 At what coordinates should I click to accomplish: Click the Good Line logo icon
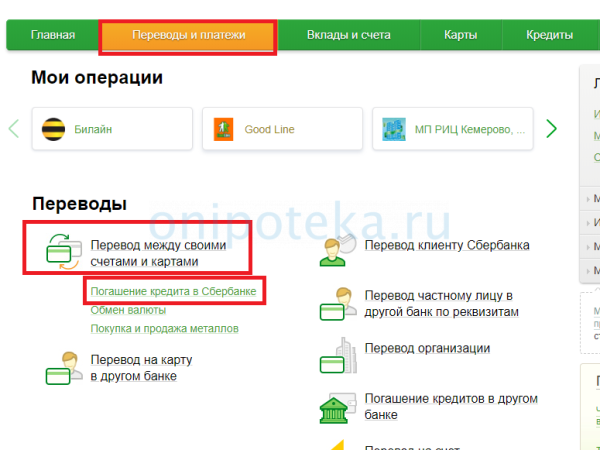223,129
